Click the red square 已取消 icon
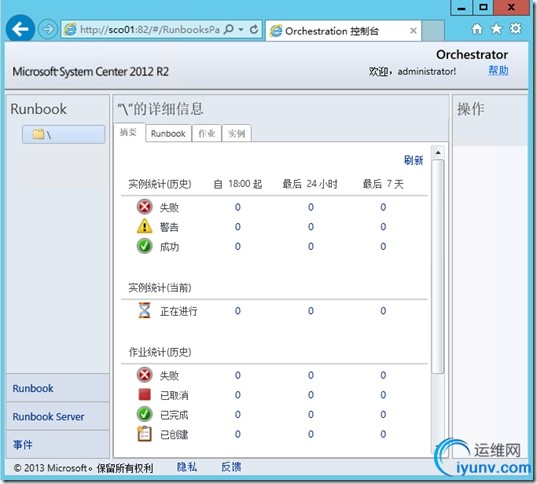 pyautogui.click(x=145, y=395)
